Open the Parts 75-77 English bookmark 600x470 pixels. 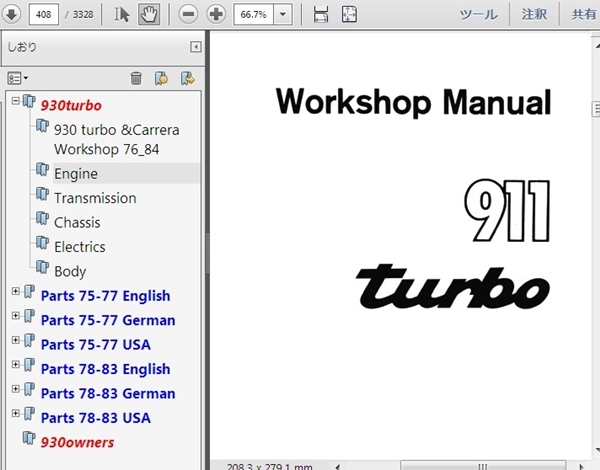[105, 296]
